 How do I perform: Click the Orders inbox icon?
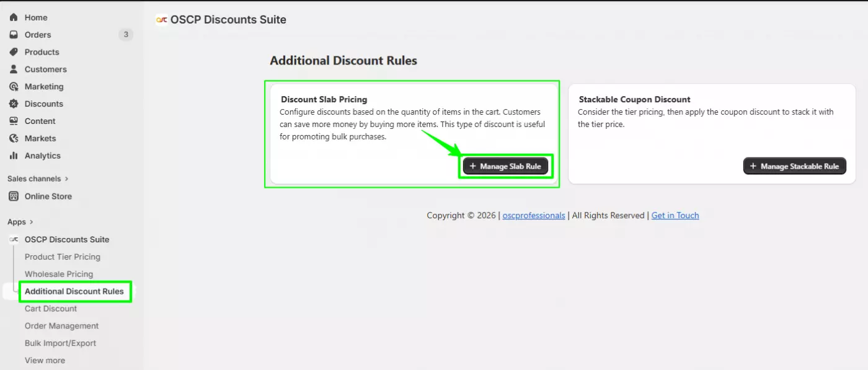pos(14,35)
